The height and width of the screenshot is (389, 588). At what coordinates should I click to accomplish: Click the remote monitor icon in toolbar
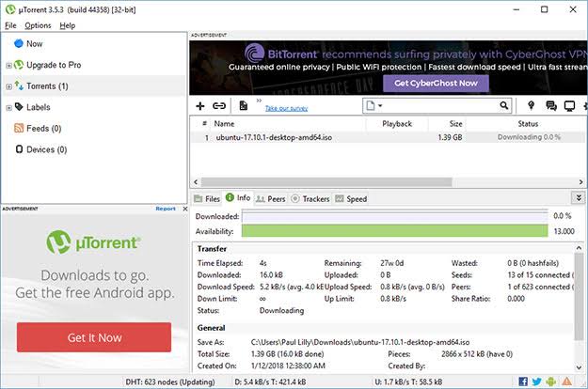click(569, 106)
